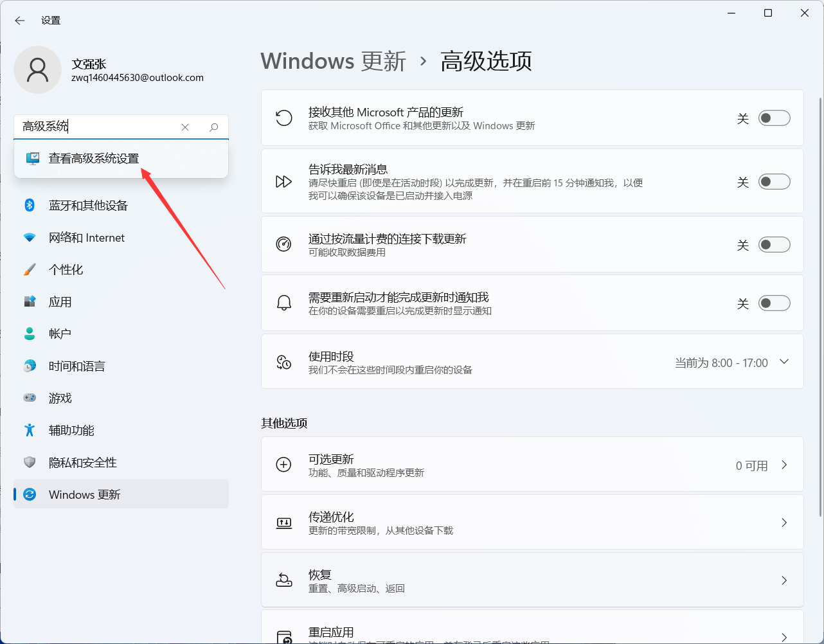This screenshot has width=824, height=644.
Task: Go to 网络和 Internet page
Action: coord(121,237)
